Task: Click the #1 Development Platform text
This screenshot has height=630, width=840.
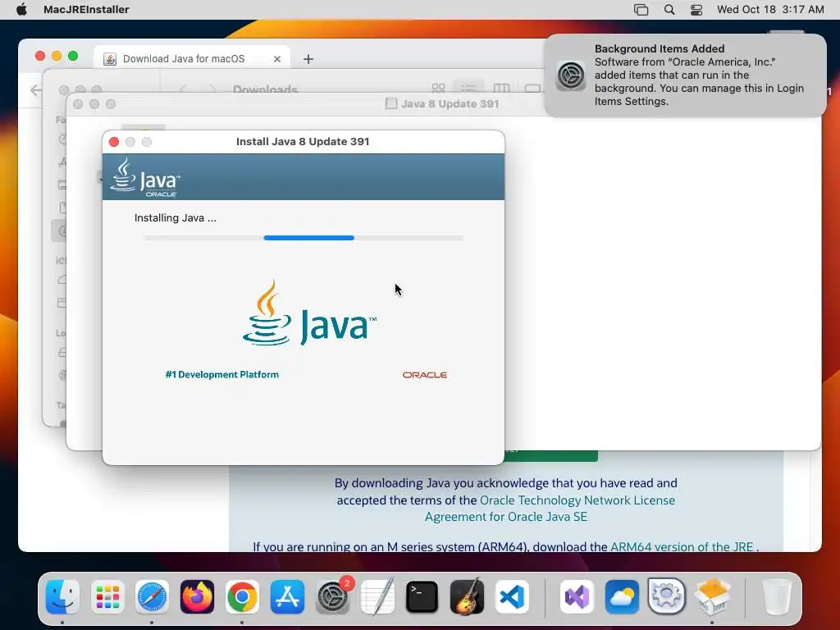Action: tap(221, 374)
